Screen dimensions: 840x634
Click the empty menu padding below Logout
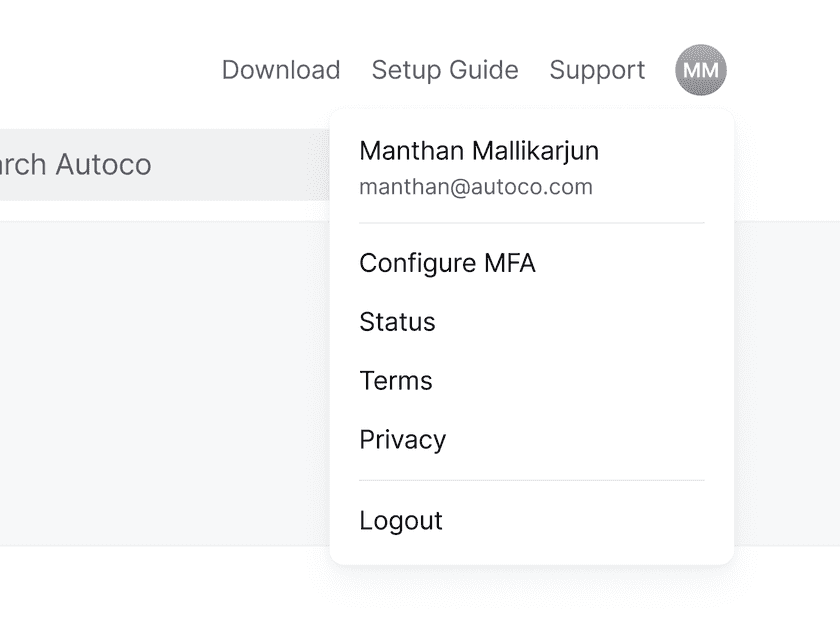(x=531, y=553)
